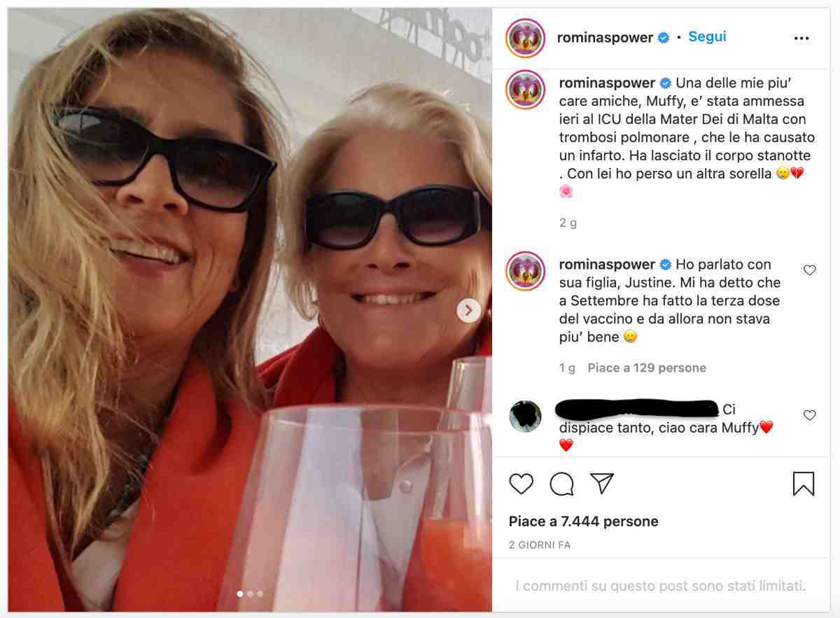
Task: Click rominaspower avatar beside the caption
Action: [x=525, y=90]
